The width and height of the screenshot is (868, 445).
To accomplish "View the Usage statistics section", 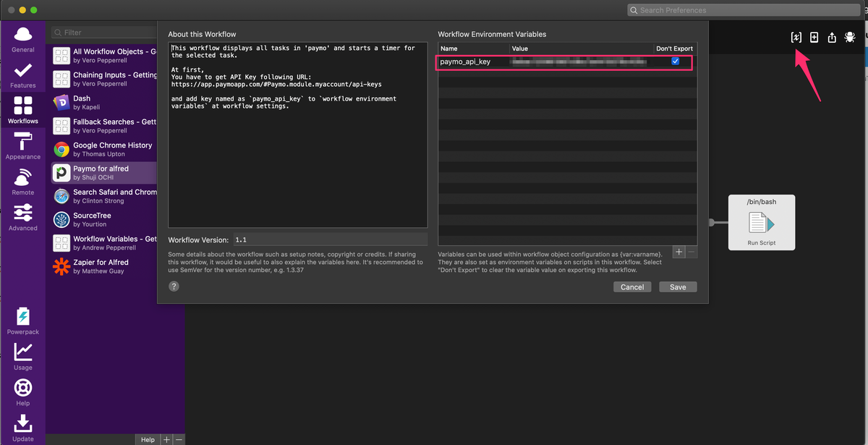I will 23,357.
